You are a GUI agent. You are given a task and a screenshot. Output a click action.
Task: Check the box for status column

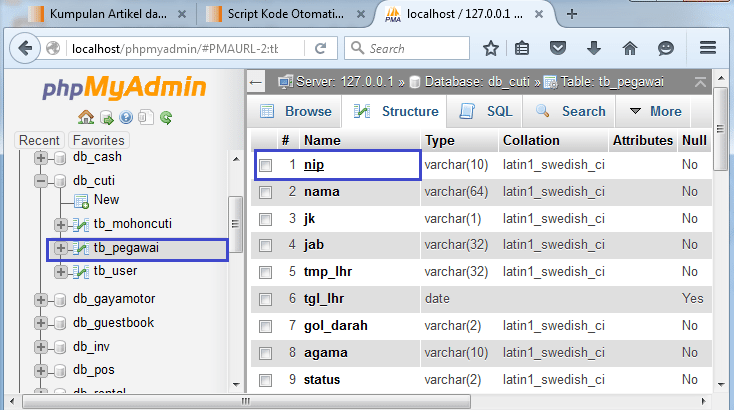click(x=265, y=380)
